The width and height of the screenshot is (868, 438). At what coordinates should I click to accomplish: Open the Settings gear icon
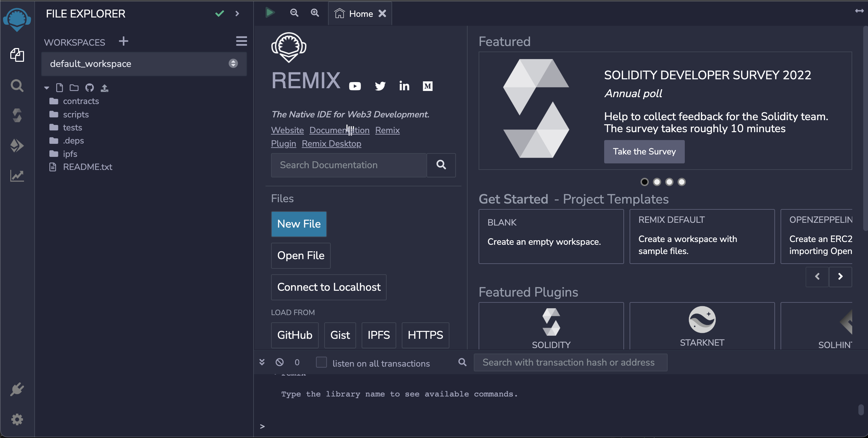coord(17,419)
